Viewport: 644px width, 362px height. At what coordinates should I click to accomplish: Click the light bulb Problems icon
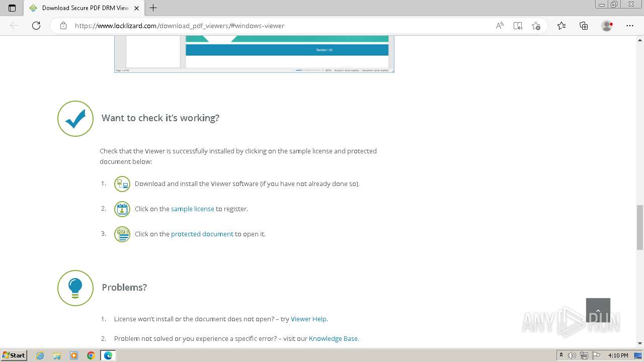pos(75,288)
